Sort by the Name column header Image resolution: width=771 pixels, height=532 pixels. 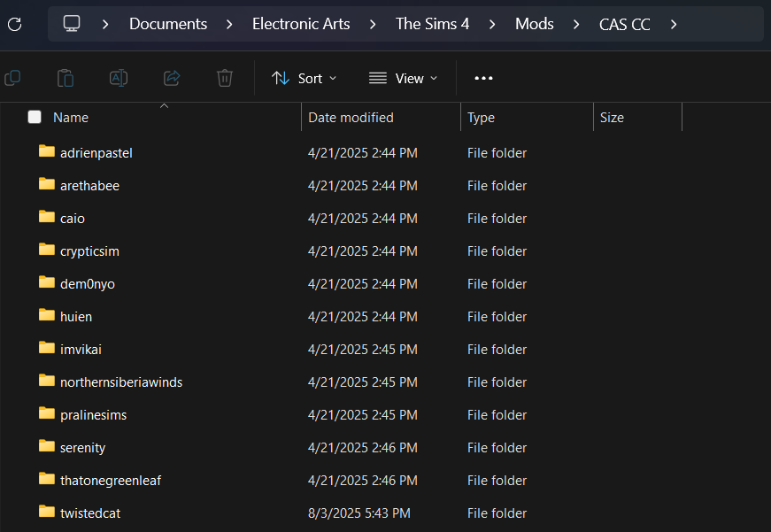tap(71, 118)
